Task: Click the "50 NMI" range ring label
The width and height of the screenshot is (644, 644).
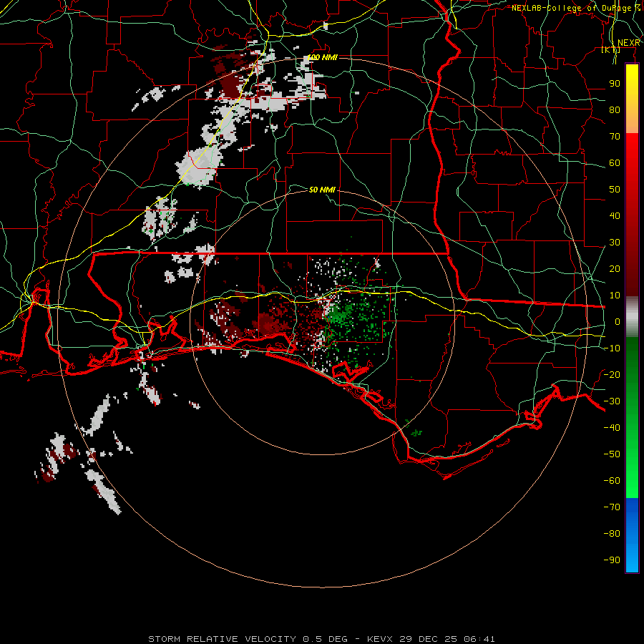Action: tap(323, 190)
